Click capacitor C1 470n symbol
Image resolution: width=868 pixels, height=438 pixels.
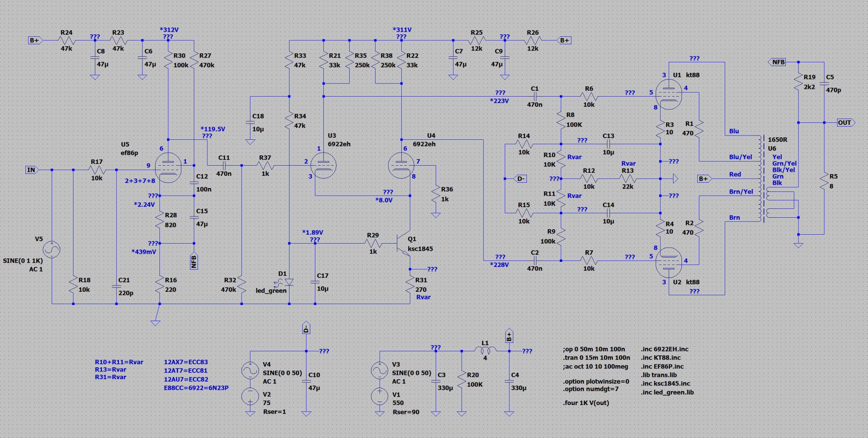(x=535, y=97)
